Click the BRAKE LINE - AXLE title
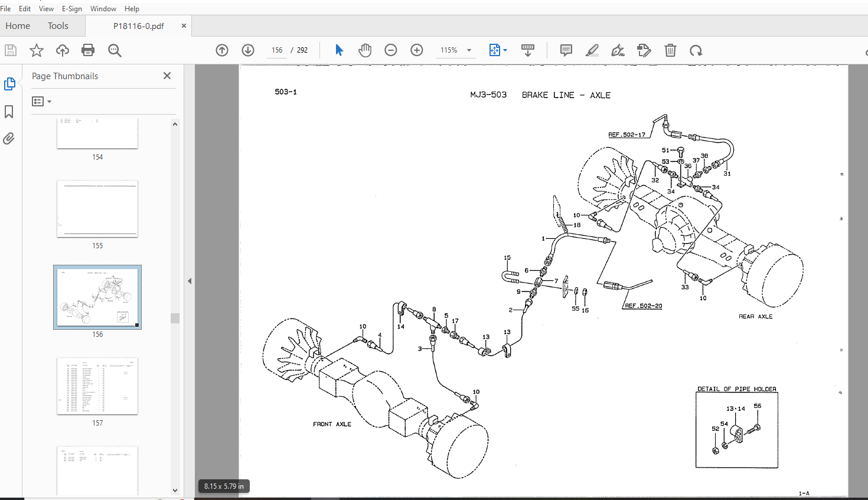 click(566, 95)
